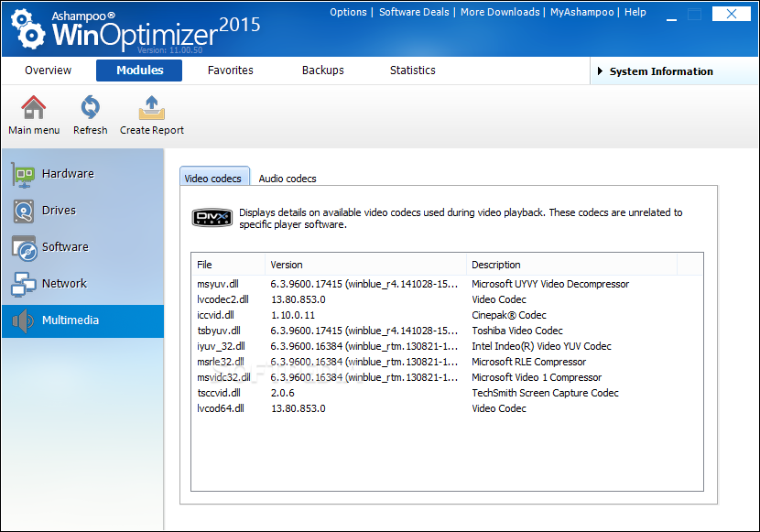Select the Software disc icon in sidebar

click(x=24, y=248)
